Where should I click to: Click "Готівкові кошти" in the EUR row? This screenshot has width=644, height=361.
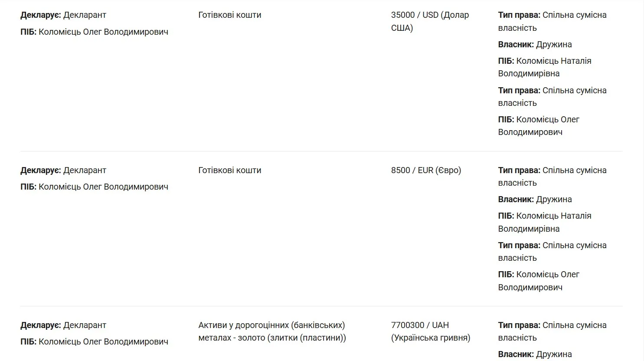click(229, 170)
